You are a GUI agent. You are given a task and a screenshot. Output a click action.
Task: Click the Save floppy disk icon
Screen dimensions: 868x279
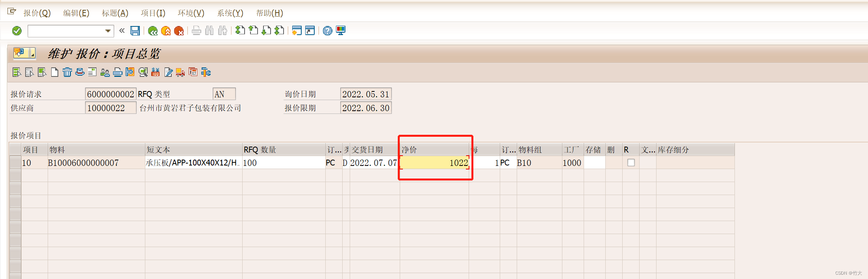pos(135,31)
